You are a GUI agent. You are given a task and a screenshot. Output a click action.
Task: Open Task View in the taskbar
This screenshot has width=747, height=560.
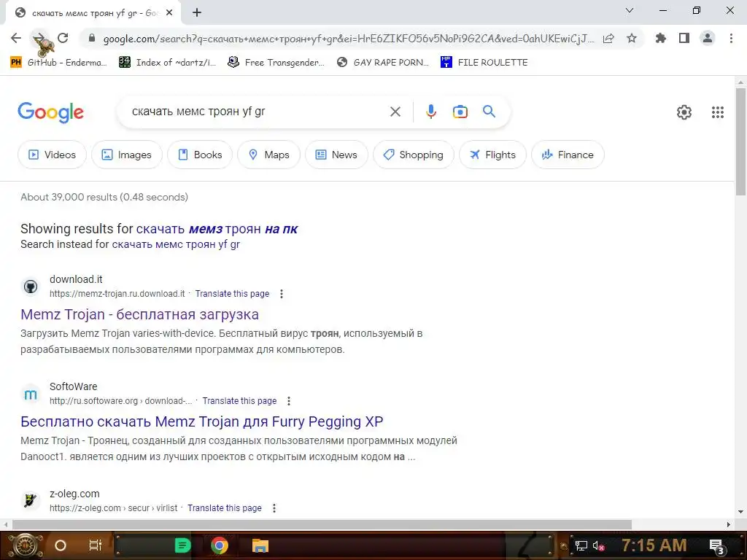96,545
